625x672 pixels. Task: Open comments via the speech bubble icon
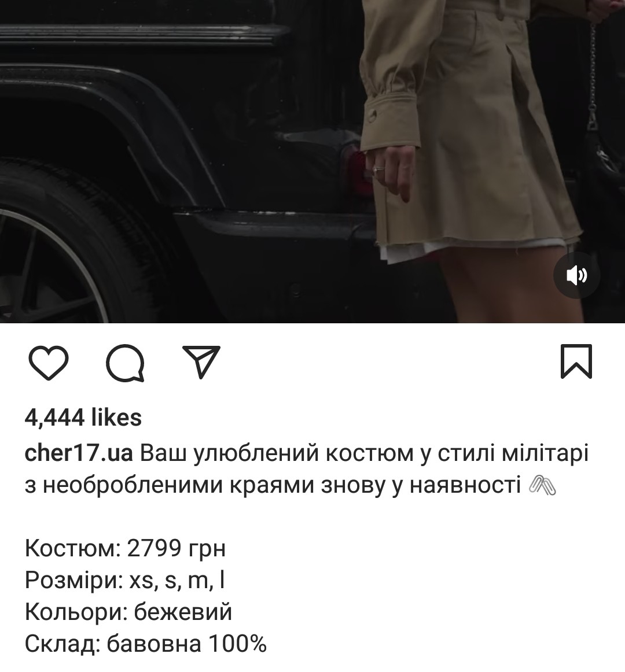pos(125,363)
